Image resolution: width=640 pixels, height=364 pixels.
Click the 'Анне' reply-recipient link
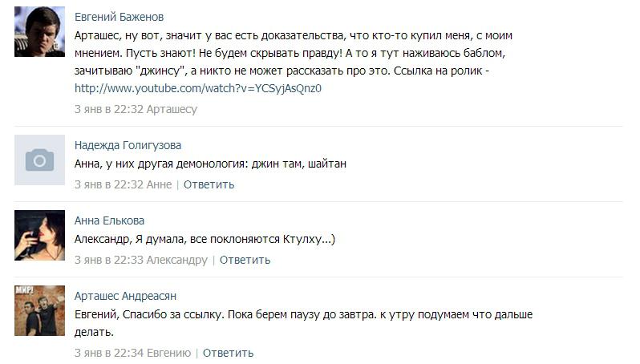159,184
